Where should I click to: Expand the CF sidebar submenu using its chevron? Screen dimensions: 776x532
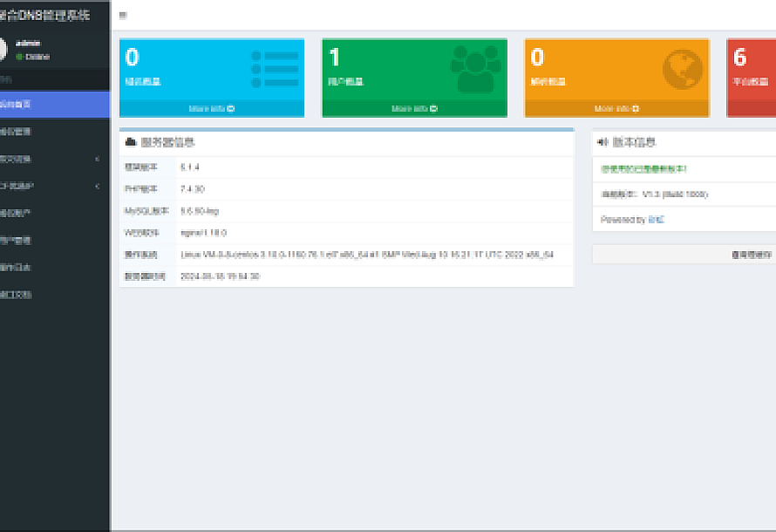click(97, 186)
